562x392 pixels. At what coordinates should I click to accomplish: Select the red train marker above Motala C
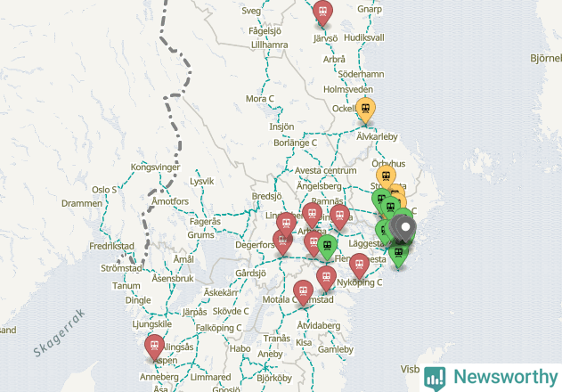tap(303, 291)
